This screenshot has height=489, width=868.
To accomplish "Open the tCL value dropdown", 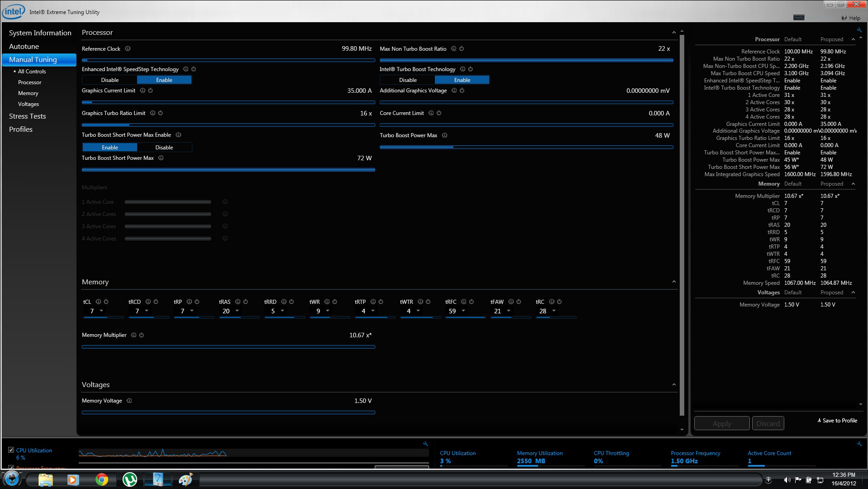I will pyautogui.click(x=101, y=311).
